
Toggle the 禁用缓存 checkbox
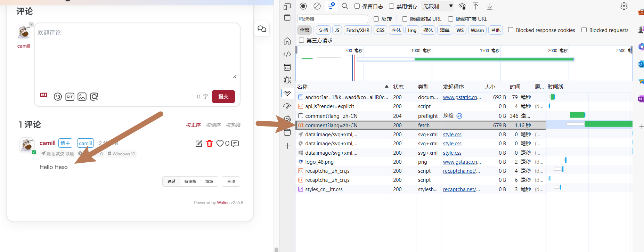(x=391, y=6)
